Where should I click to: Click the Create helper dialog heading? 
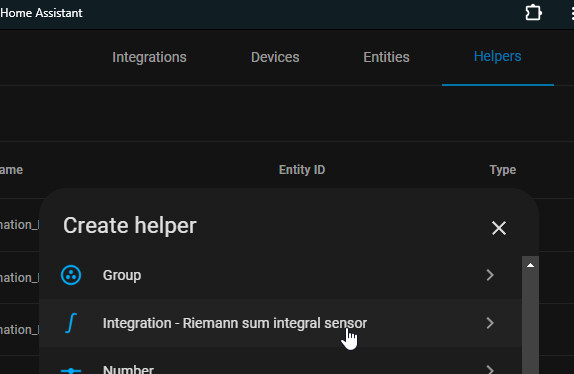pyautogui.click(x=130, y=225)
